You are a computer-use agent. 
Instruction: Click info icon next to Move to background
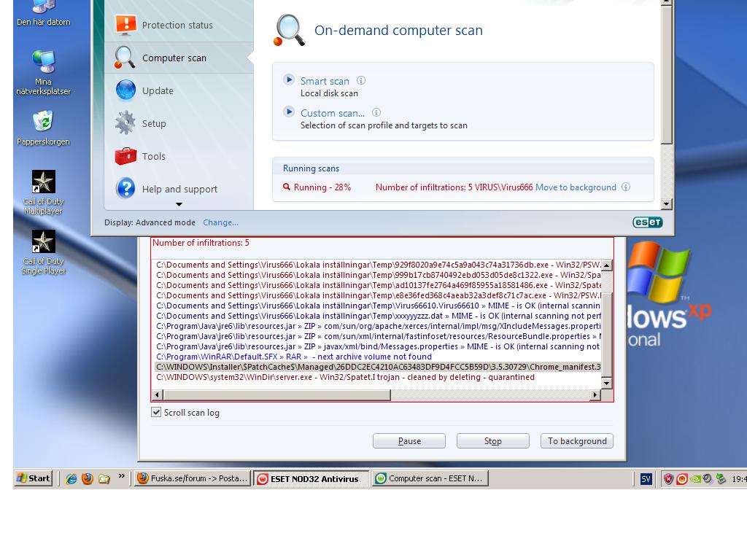[626, 187]
